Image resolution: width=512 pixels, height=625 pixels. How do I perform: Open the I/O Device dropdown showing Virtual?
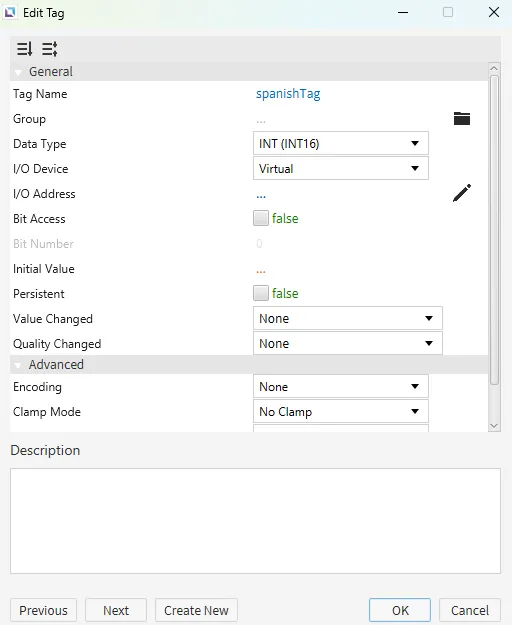point(341,169)
